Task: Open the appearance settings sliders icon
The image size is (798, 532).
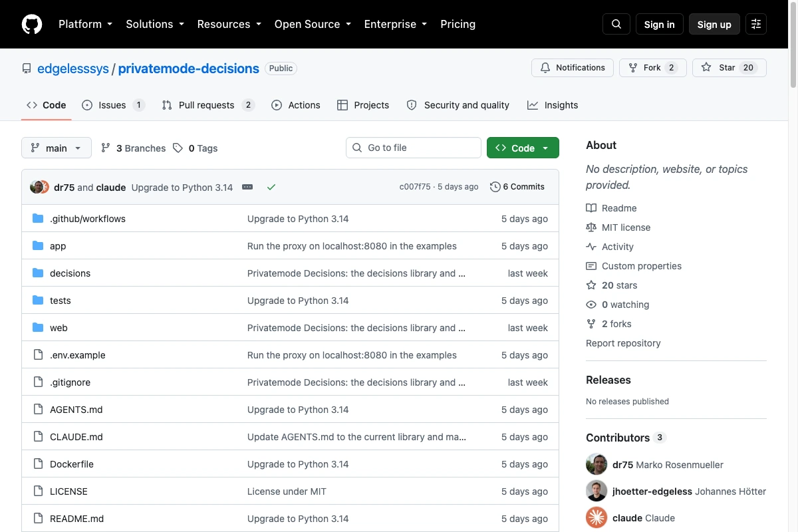Action: tap(756, 24)
